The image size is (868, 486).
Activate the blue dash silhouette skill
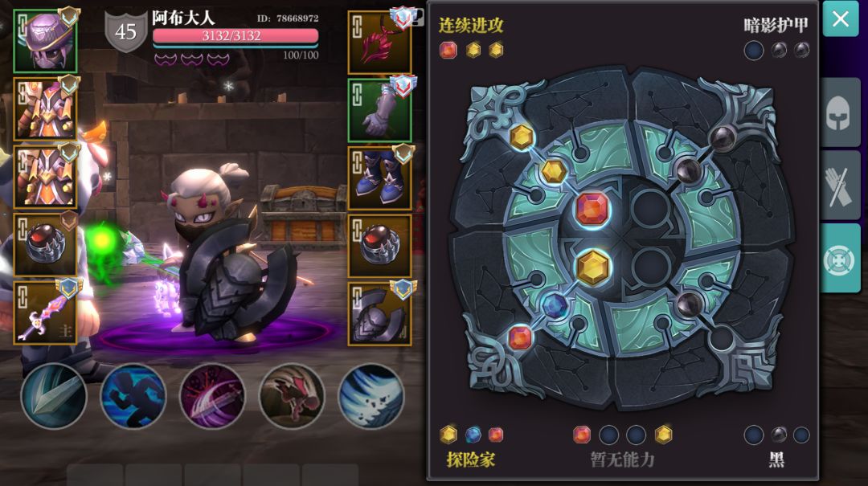pyautogui.click(x=133, y=396)
